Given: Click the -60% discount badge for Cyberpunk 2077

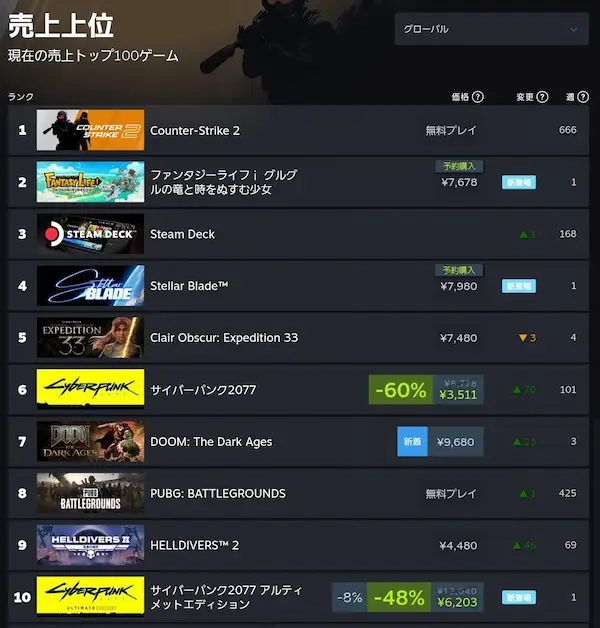Looking at the screenshot, I should click(x=401, y=390).
